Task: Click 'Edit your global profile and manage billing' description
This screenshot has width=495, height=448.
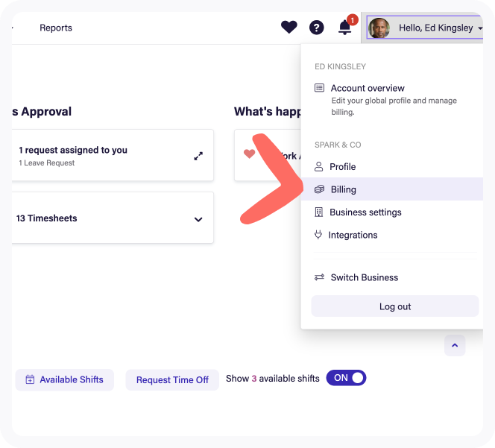Action: coord(394,106)
